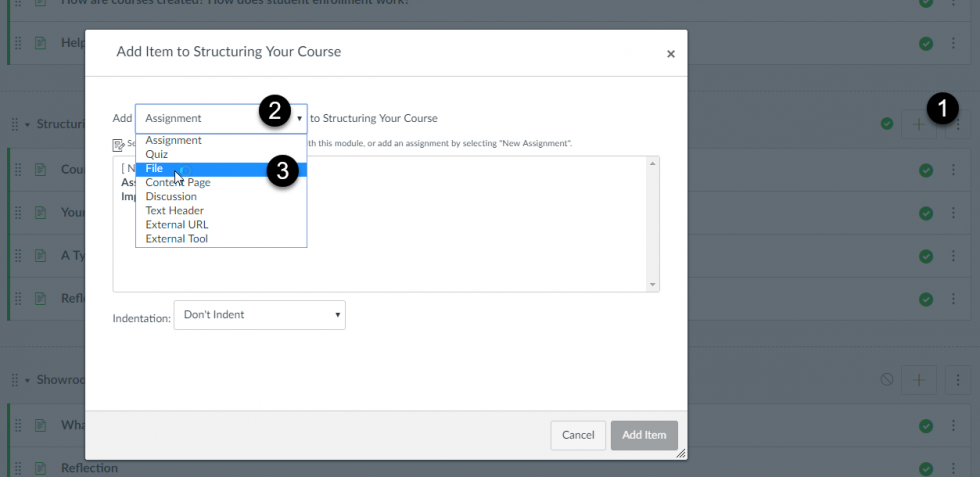Collapse the Structuring module using its arrow
Screen dimensions: 980x477
(28, 124)
